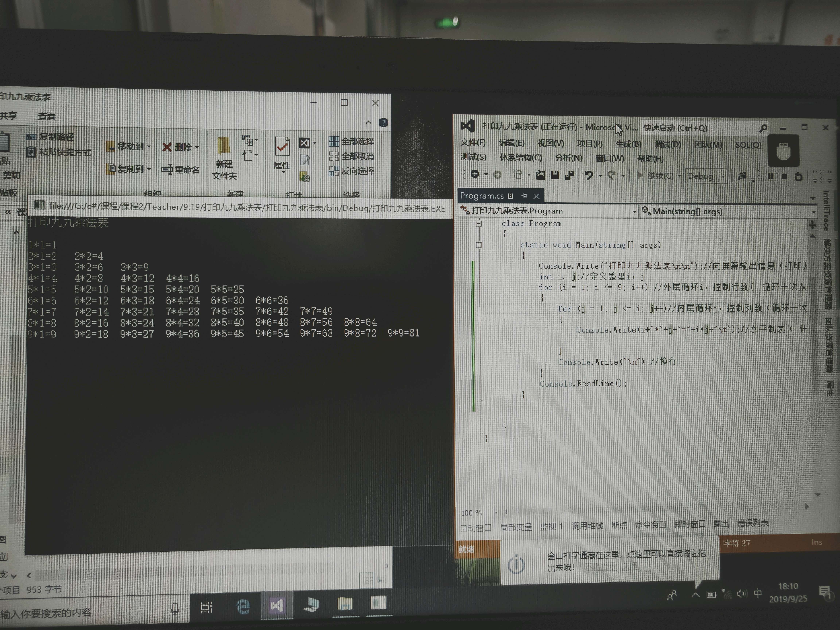Click the Navigate Forward arrow in Visual Studio
Screen dimensions: 840x630
[497, 174]
